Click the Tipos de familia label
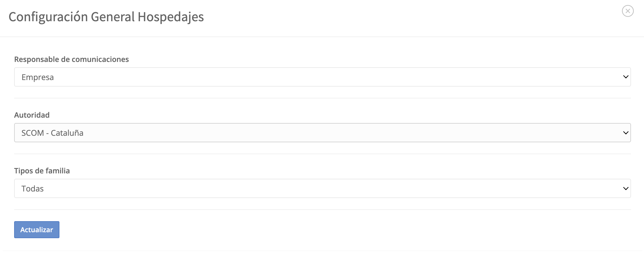This screenshot has width=644, height=267. coord(42,171)
